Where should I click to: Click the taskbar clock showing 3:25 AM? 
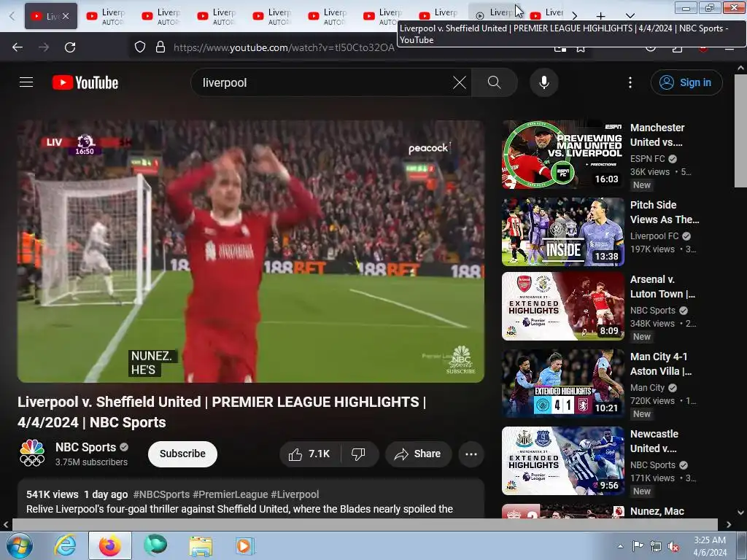tap(710, 546)
